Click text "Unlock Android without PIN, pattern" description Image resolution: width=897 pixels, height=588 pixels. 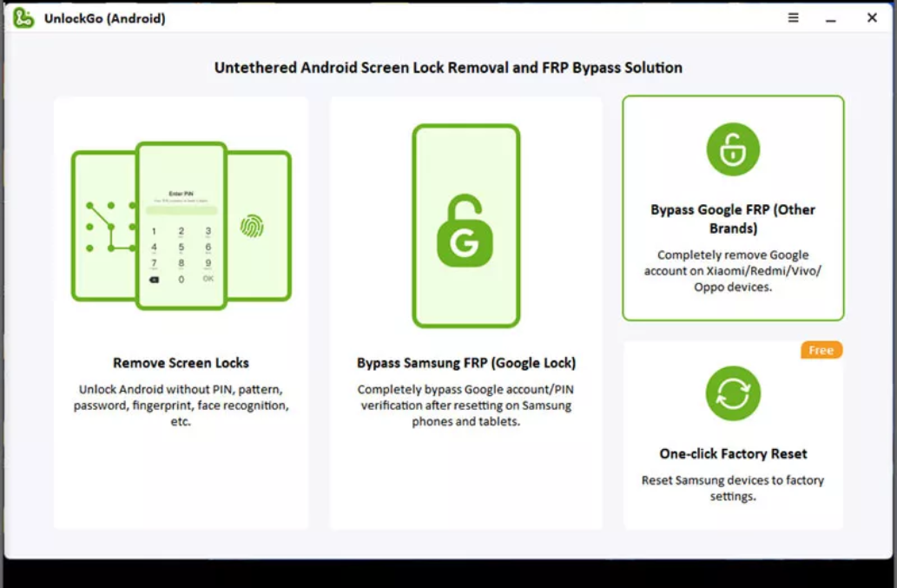(181, 405)
